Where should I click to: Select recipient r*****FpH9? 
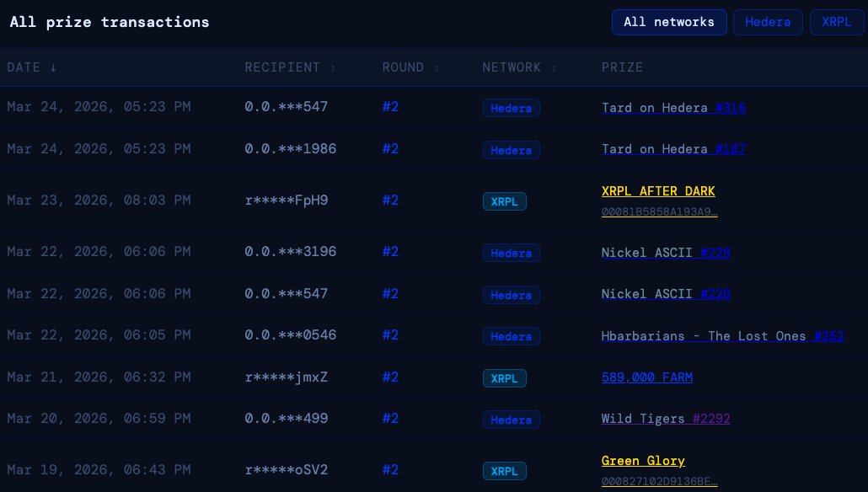pos(287,201)
